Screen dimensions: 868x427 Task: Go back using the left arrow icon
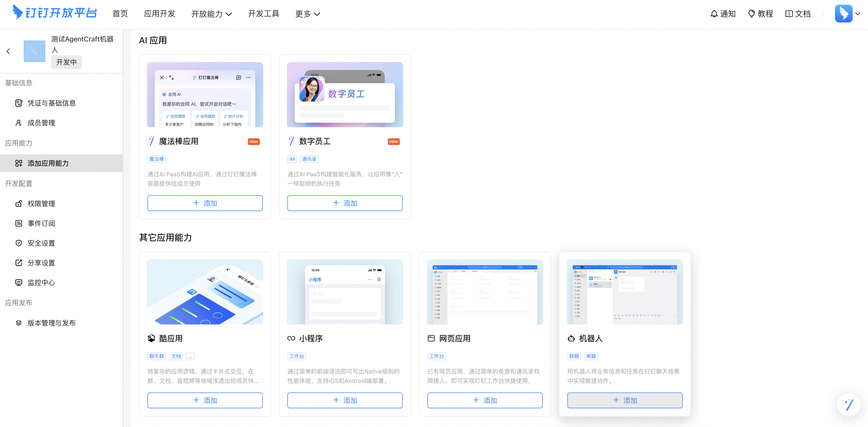(8, 51)
